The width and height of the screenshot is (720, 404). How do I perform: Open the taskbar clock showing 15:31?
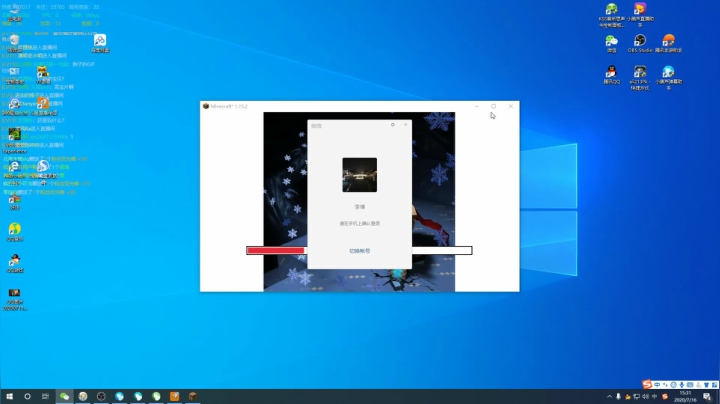(685, 397)
